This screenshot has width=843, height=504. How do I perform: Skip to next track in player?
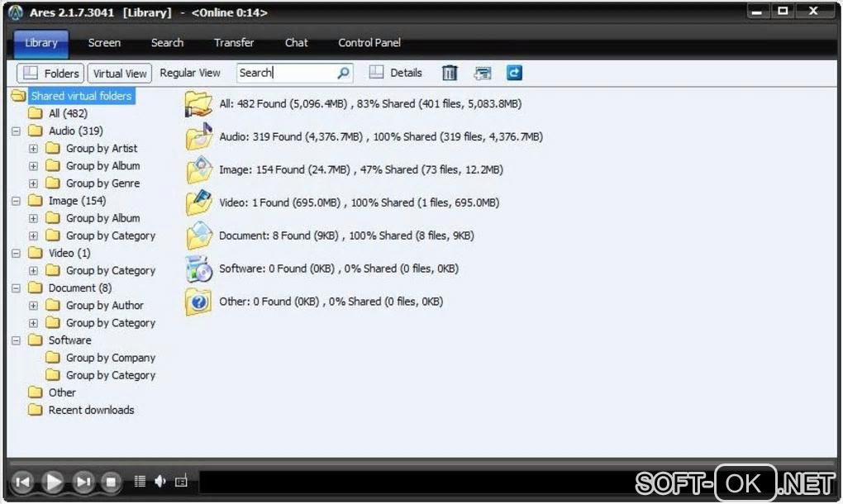pos(83,482)
